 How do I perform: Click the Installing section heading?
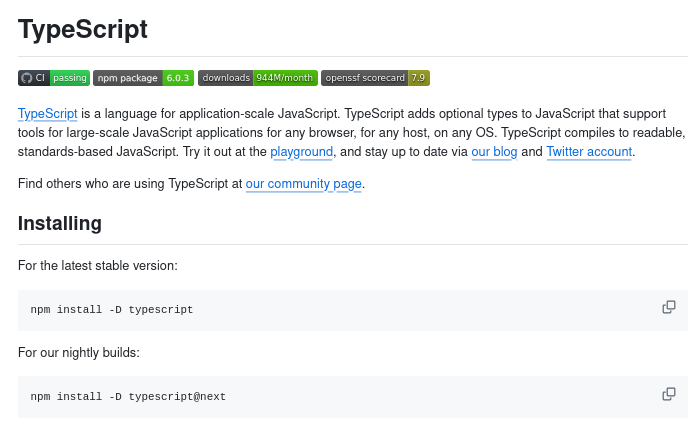point(60,223)
